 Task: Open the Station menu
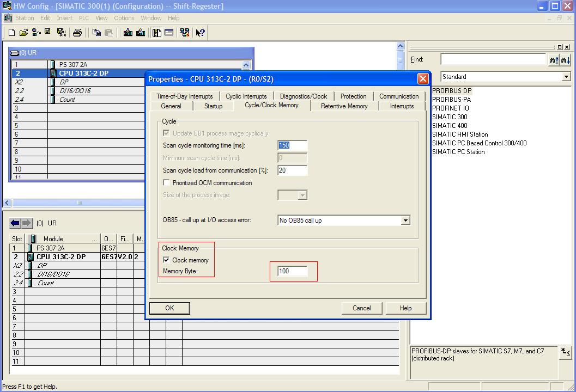pyautogui.click(x=25, y=18)
